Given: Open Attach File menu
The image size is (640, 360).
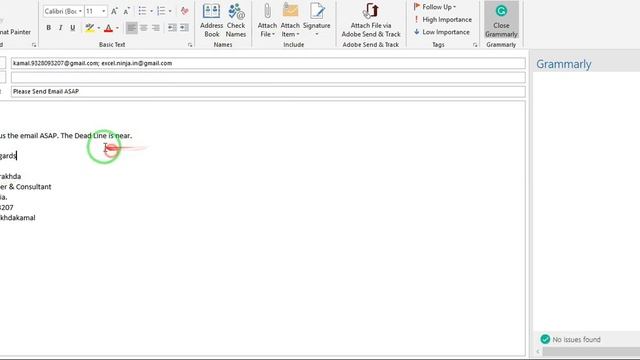Looking at the screenshot, I should (x=267, y=20).
